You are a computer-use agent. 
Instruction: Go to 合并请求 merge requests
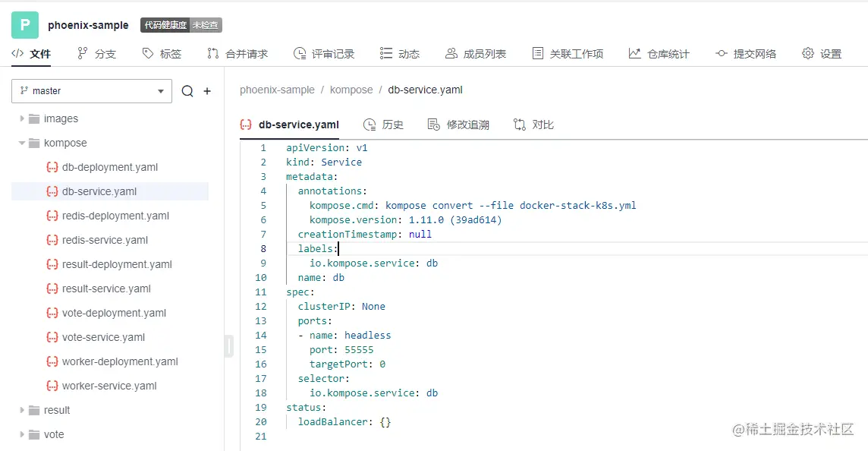237,54
